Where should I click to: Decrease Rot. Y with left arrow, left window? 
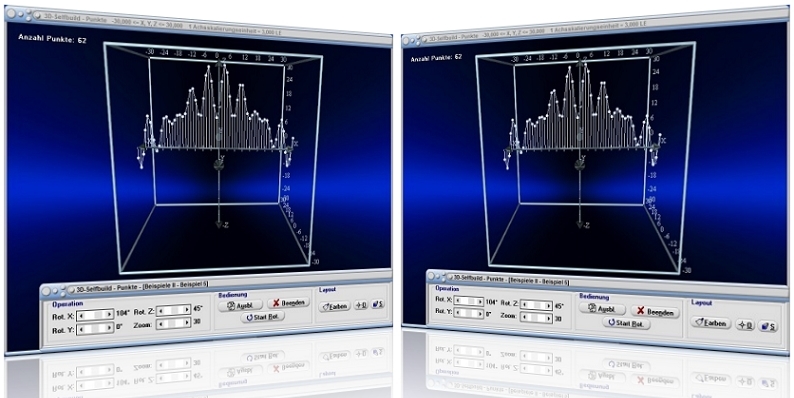[x=81, y=329]
